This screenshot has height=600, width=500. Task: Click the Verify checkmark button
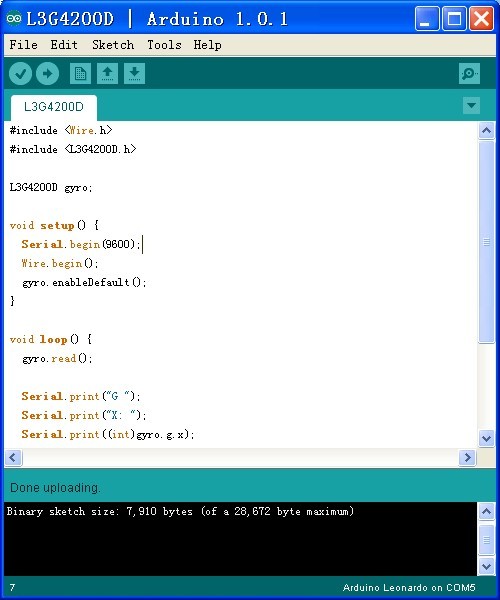[20, 73]
